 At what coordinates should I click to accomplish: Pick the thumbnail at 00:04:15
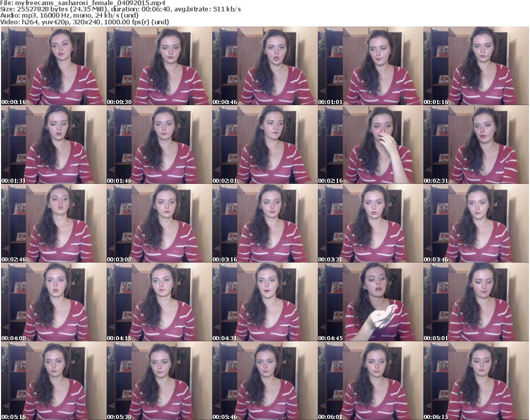click(159, 302)
